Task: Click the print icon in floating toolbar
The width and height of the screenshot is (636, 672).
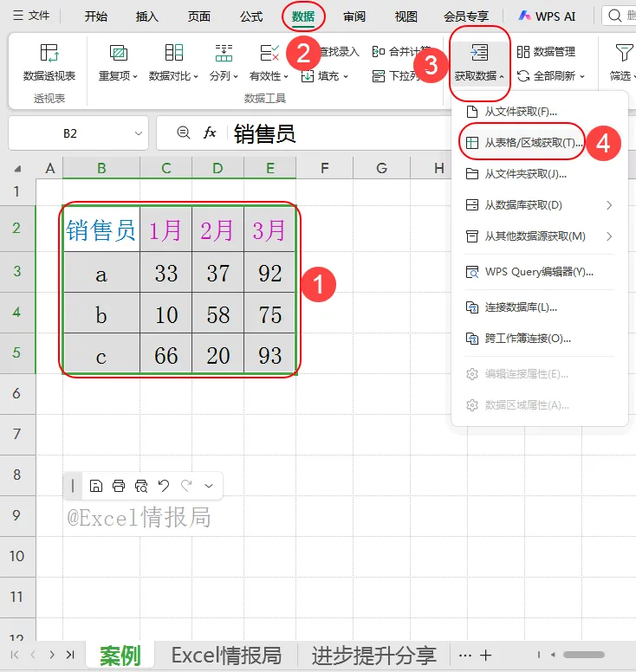Action: pos(119,486)
